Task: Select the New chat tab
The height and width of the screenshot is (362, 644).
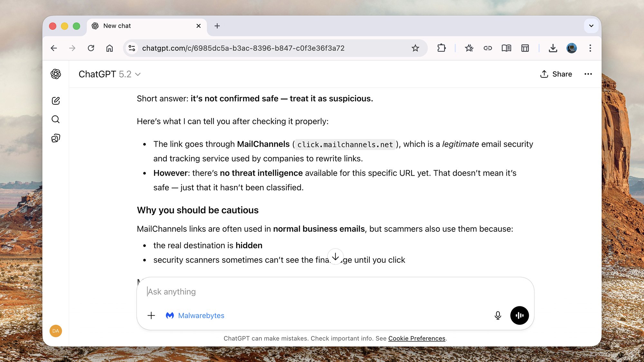Action: (147, 26)
